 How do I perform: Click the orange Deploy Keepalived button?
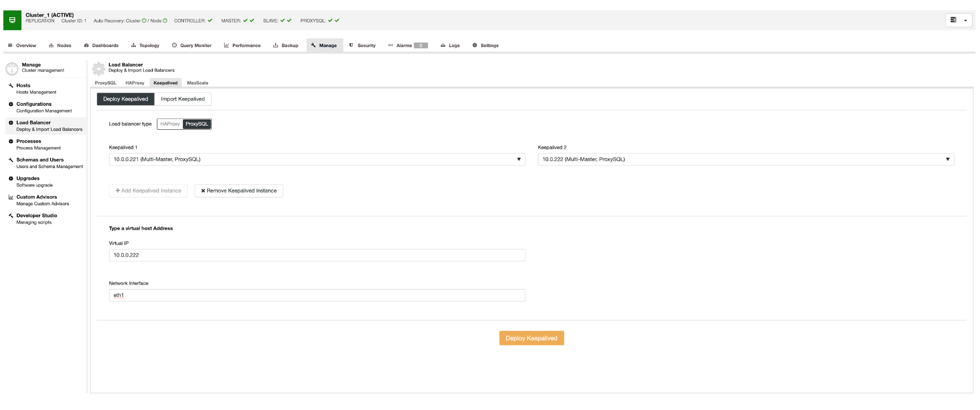[531, 338]
